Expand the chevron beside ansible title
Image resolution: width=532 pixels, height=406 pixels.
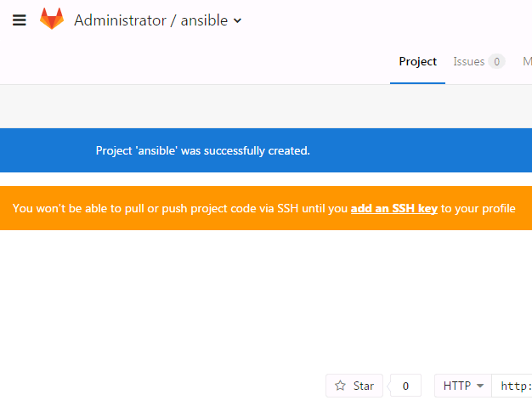pos(237,21)
